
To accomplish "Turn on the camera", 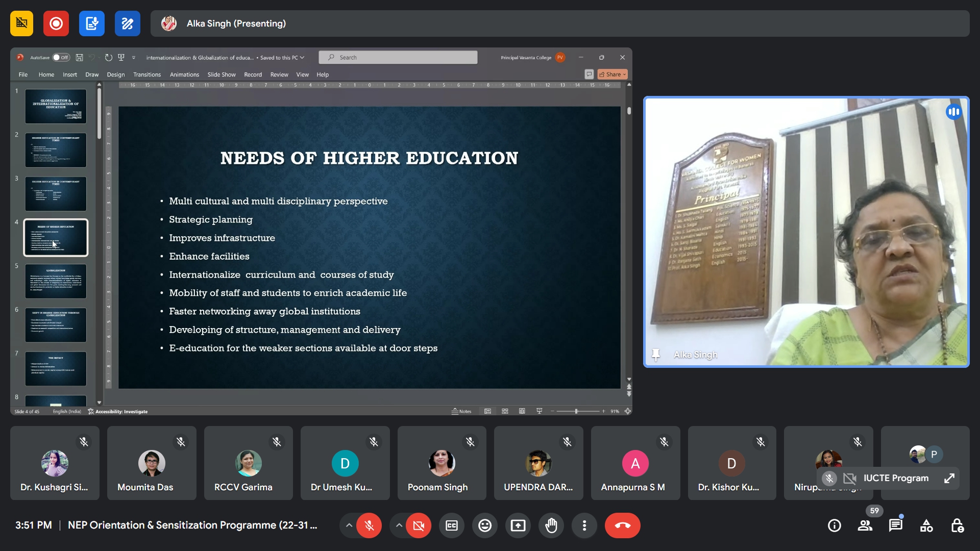I will (419, 525).
